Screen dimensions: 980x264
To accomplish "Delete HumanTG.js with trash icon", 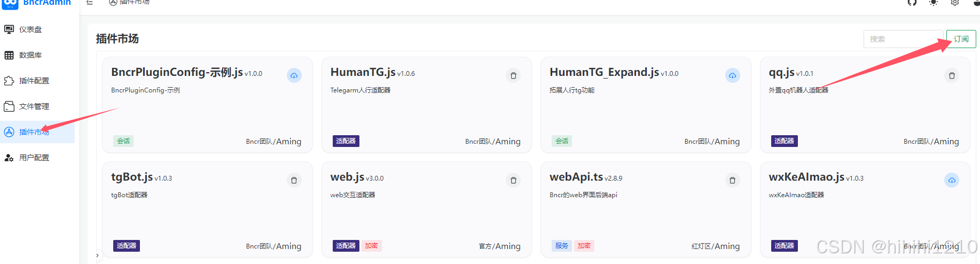I will coord(513,75).
